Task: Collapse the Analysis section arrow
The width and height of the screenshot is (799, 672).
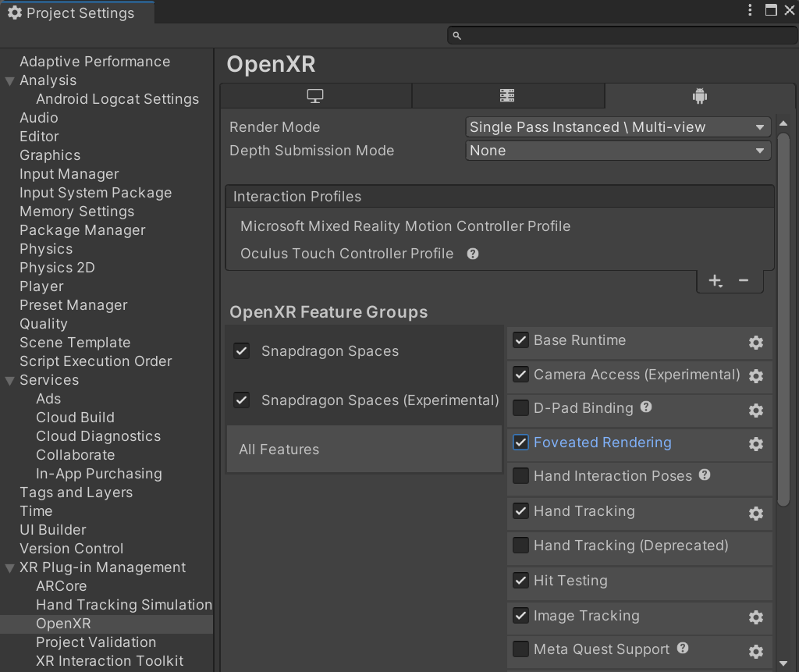Action: [x=9, y=80]
